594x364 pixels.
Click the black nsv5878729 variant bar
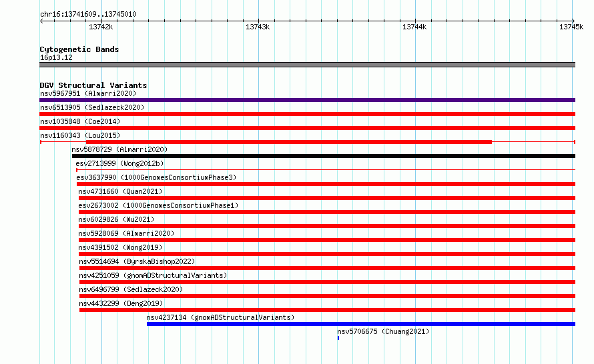coord(324,156)
